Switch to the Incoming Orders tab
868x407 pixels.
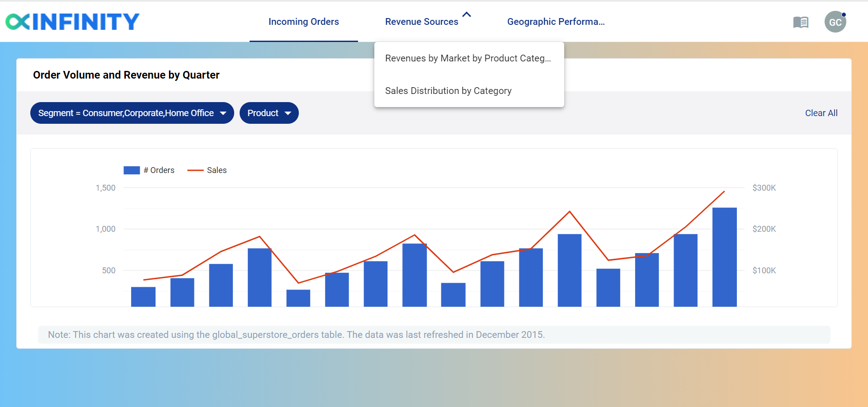pyautogui.click(x=304, y=22)
